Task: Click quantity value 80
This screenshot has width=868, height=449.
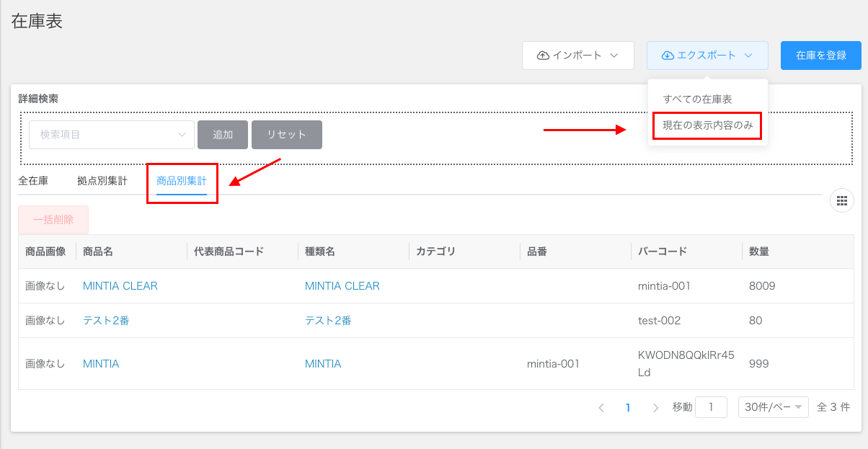Action: [x=756, y=321]
